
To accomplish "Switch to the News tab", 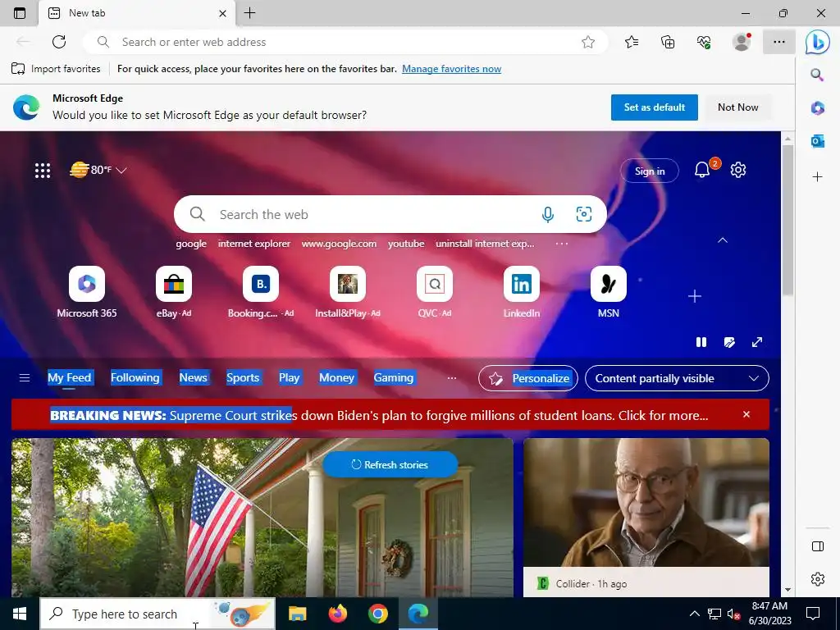I will point(193,377).
